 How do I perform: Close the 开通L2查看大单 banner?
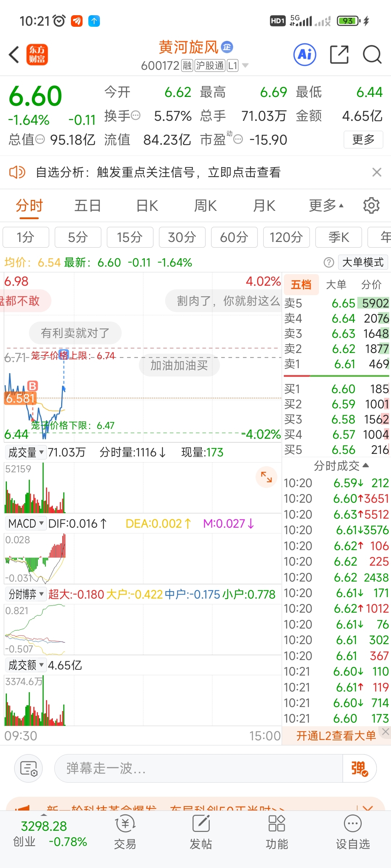pos(386,732)
